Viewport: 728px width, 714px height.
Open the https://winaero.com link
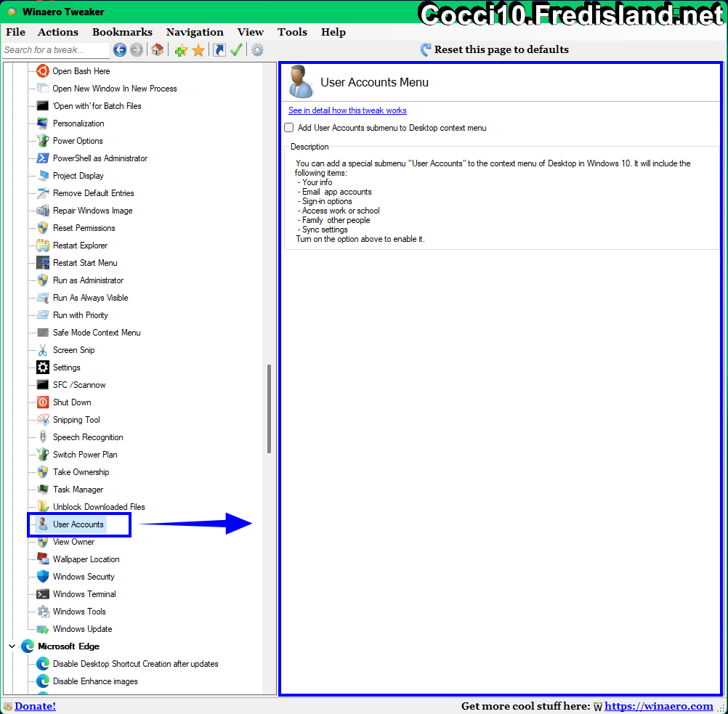click(658, 706)
